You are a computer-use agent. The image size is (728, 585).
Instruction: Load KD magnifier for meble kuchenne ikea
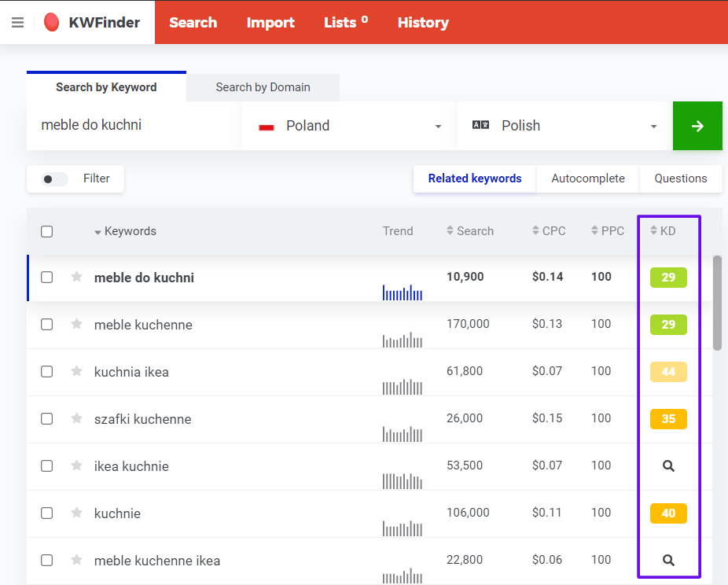668,560
